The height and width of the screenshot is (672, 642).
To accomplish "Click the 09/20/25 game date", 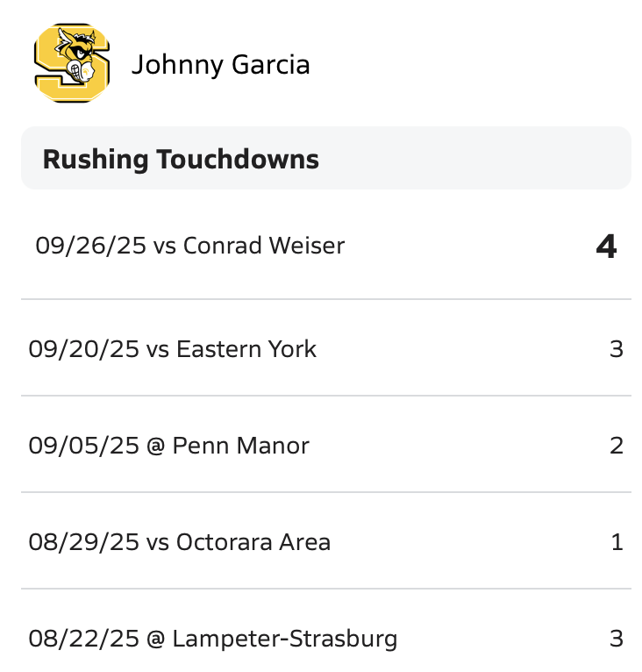I will [x=83, y=349].
